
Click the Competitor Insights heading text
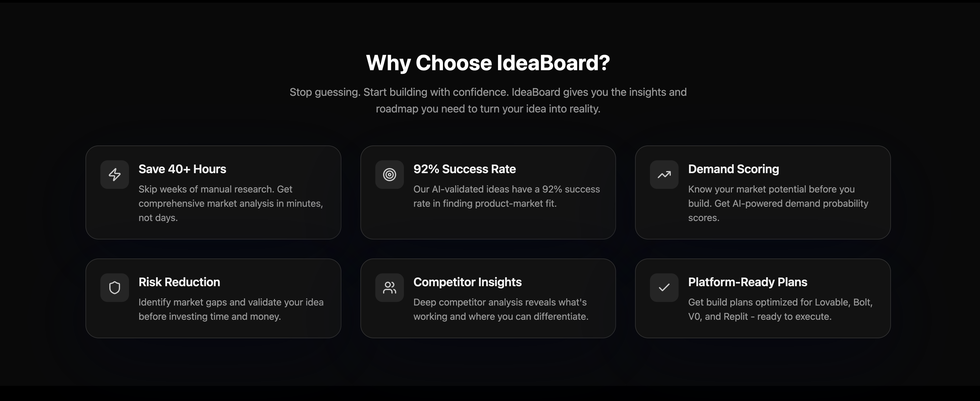pos(467,282)
